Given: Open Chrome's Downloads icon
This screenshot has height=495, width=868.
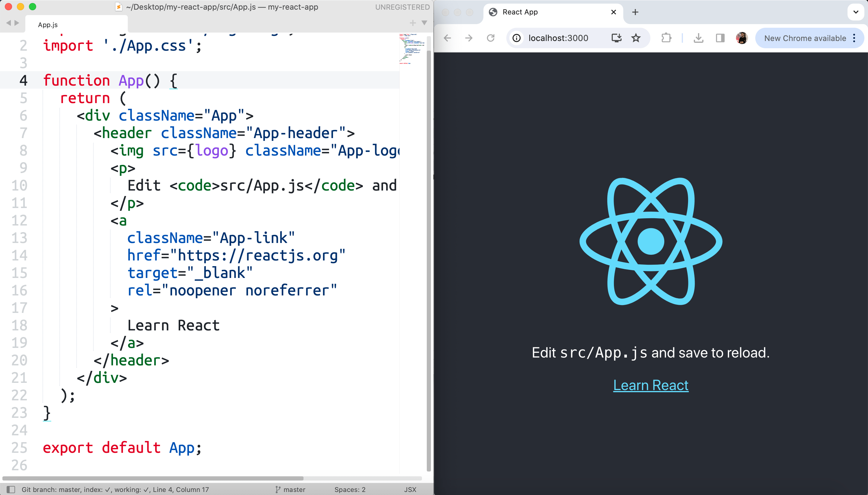Looking at the screenshot, I should point(698,38).
